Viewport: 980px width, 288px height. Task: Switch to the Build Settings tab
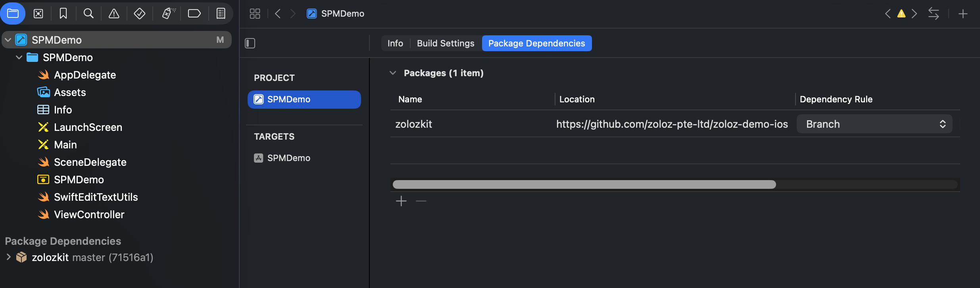445,43
